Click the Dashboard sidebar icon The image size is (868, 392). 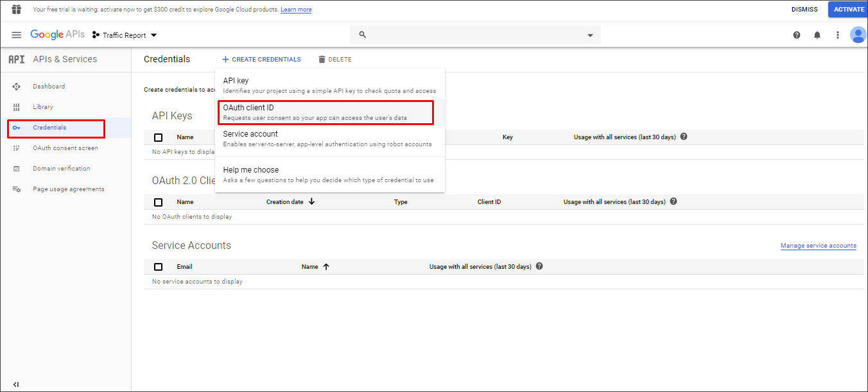click(x=17, y=87)
